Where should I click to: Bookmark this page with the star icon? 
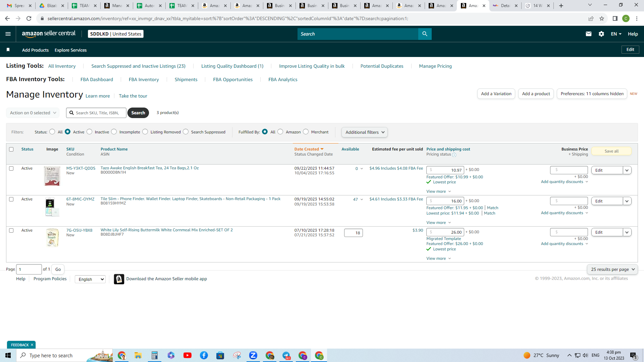[x=602, y=18]
